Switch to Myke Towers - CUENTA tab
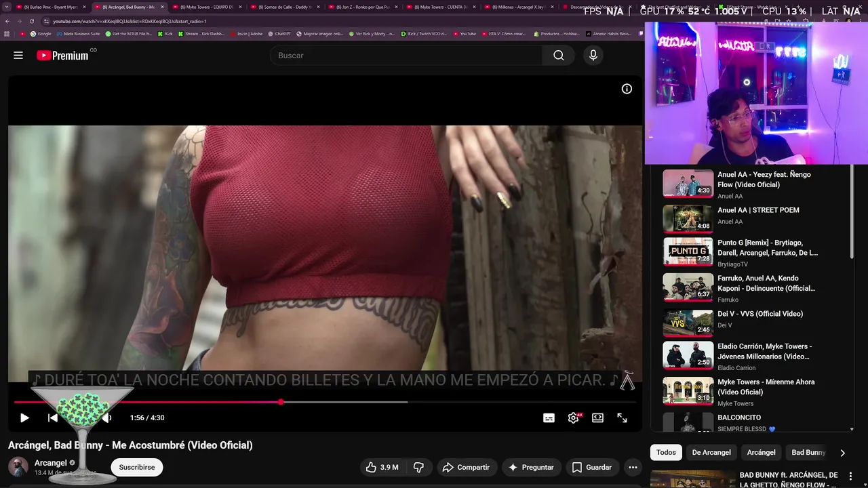The image size is (868, 488). 441,7
